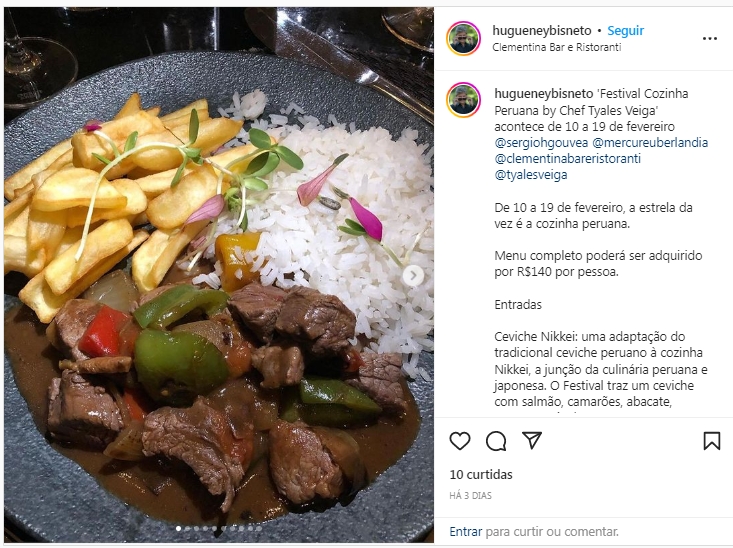Select the first carousel indicator dot
Image resolution: width=733 pixels, height=548 pixels.
(179, 528)
